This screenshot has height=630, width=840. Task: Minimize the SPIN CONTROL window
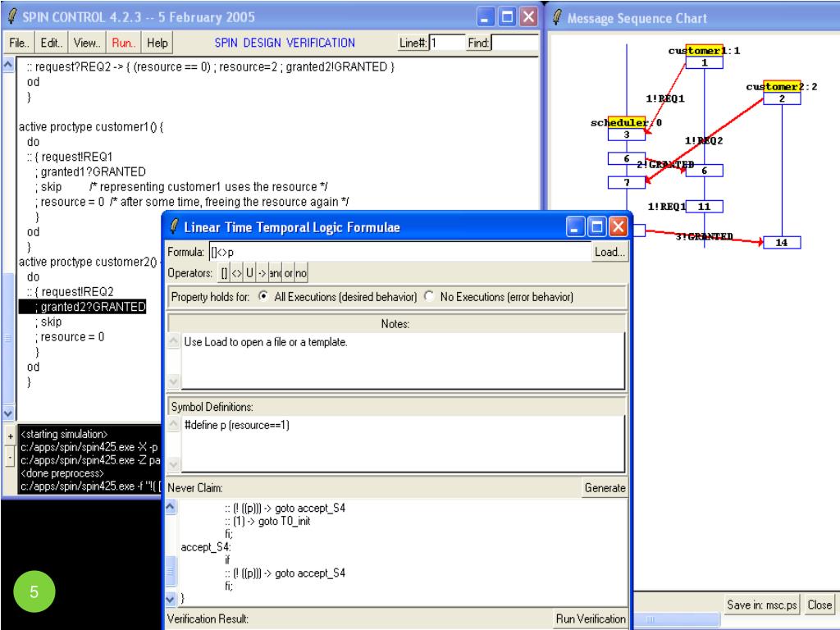coord(485,17)
